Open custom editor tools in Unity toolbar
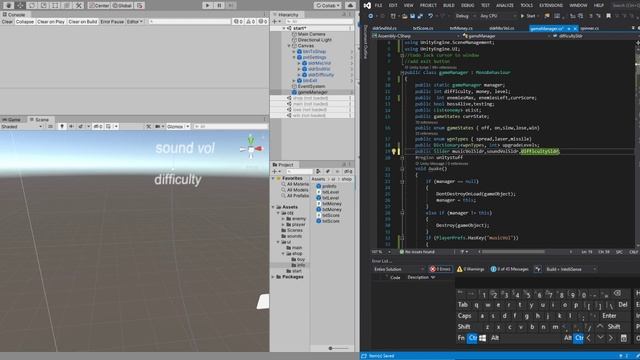 pos(79,5)
